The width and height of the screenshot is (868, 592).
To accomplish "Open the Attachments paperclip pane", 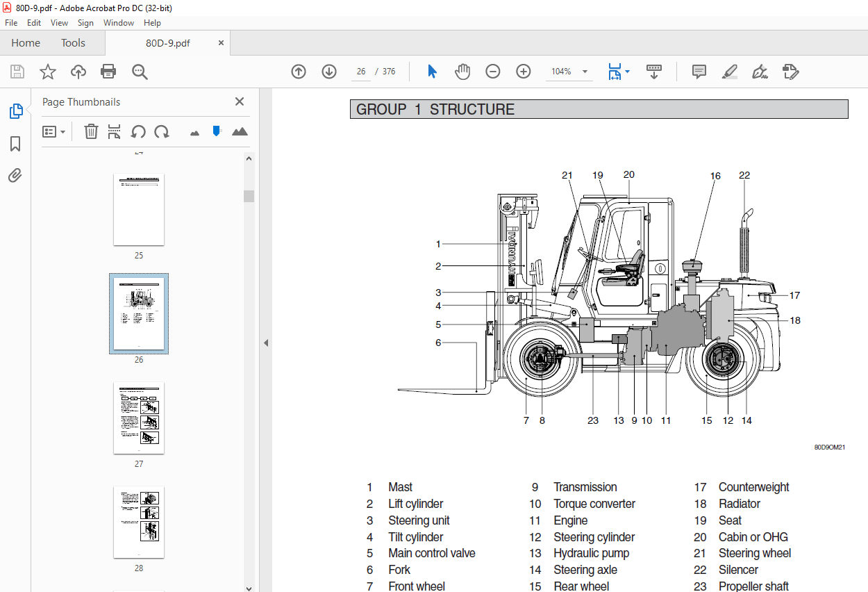I will 15,176.
